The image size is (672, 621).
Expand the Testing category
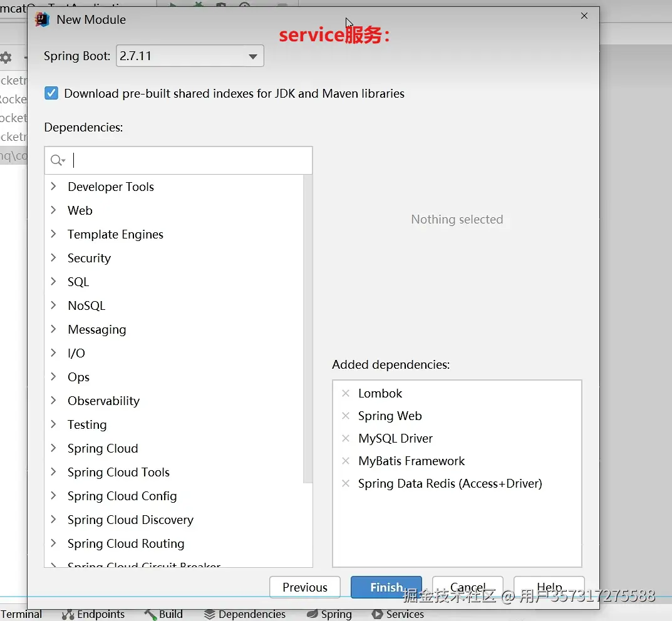coord(54,424)
